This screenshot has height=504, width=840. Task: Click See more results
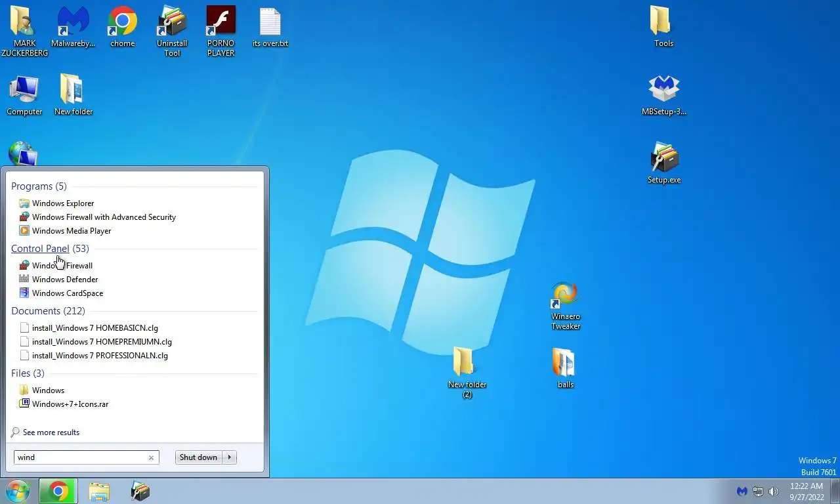(45, 432)
